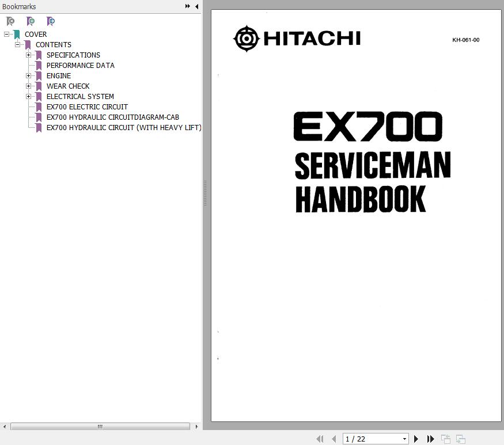Go to the next page
This screenshot has width=504, height=445.
point(416,439)
